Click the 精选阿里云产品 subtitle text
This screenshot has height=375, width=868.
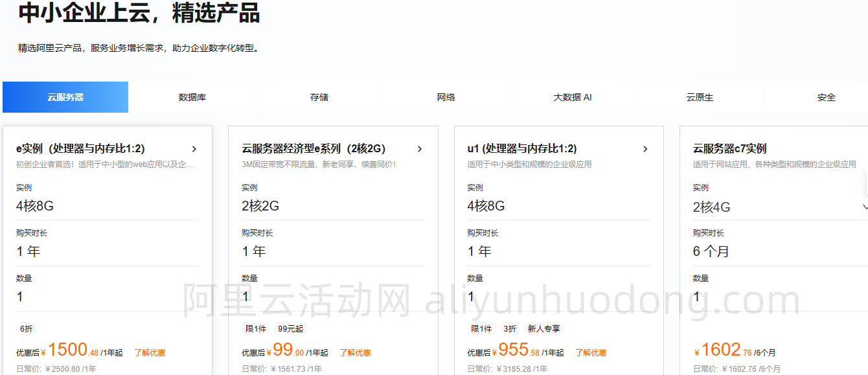click(x=139, y=48)
